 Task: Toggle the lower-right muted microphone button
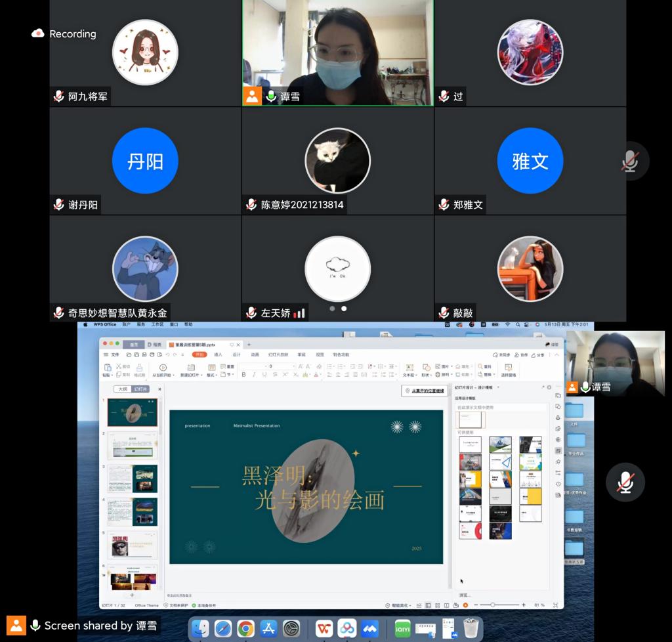coord(625,482)
